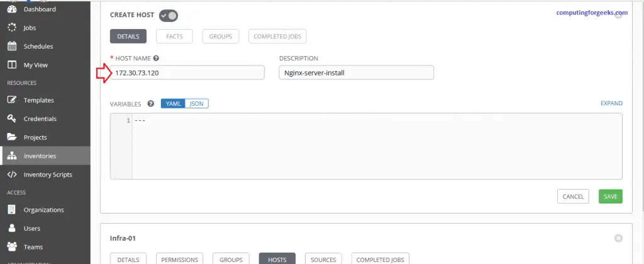Click the Organizations building icon
Viewport: 644px width, 264px height.
click(12, 209)
